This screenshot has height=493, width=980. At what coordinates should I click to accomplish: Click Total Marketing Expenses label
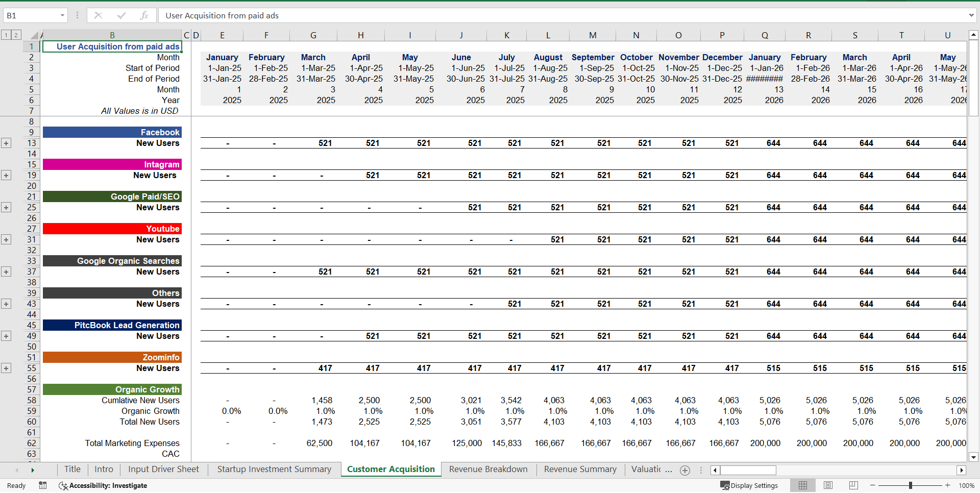click(x=132, y=443)
